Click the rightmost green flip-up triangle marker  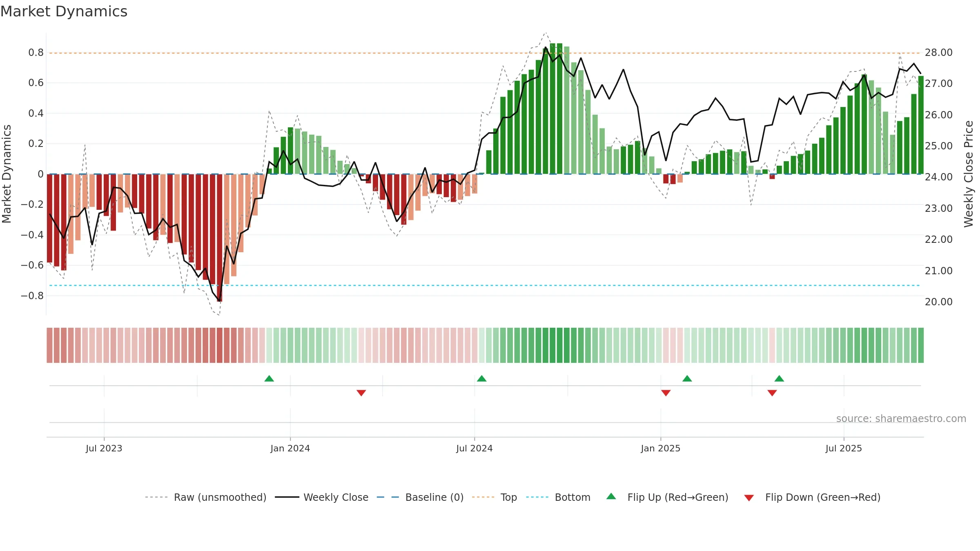(779, 378)
